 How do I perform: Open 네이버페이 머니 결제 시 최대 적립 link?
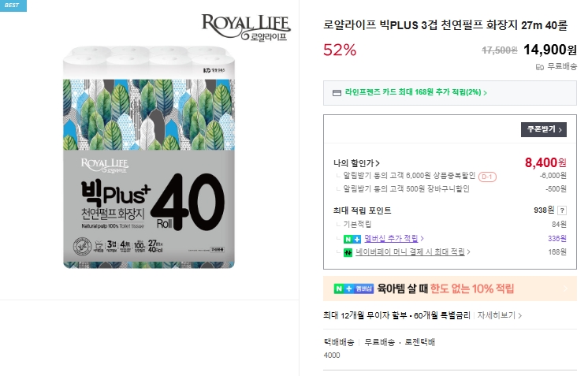pyautogui.click(x=410, y=252)
